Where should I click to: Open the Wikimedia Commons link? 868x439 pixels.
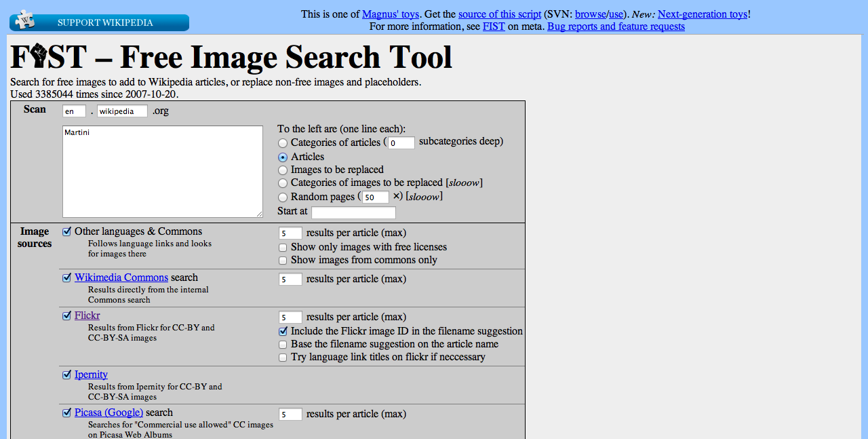pos(121,278)
